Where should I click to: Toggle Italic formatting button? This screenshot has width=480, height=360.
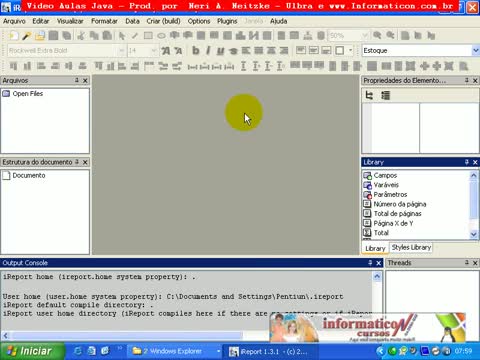[208, 51]
